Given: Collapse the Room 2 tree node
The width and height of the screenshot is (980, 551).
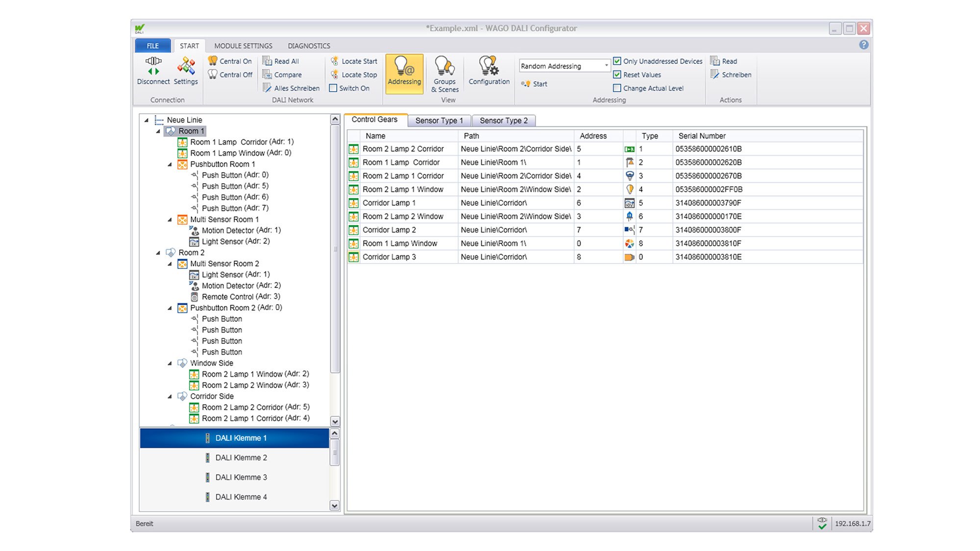Looking at the screenshot, I should click(158, 253).
